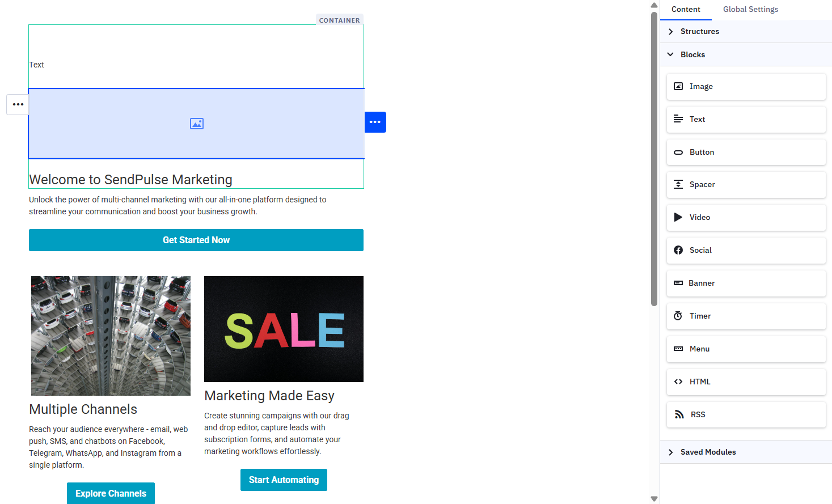Select the Spacer block icon

coord(678,184)
